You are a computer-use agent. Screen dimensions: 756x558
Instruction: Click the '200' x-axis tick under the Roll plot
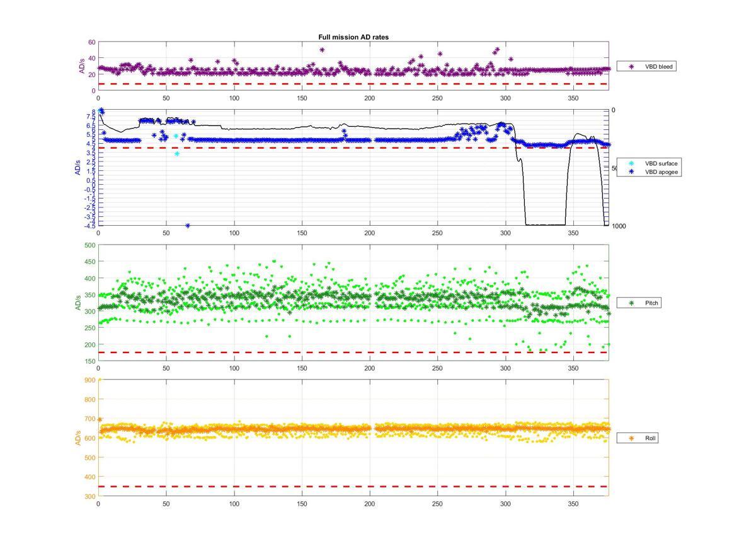(x=370, y=504)
